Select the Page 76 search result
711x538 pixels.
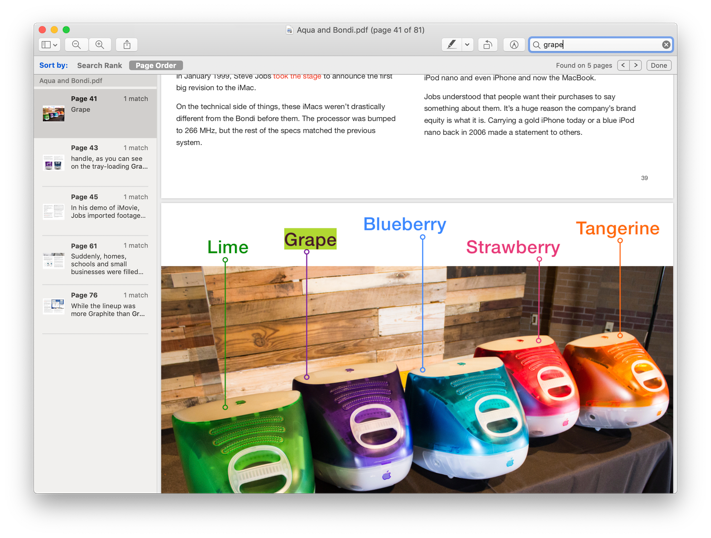tap(95, 309)
